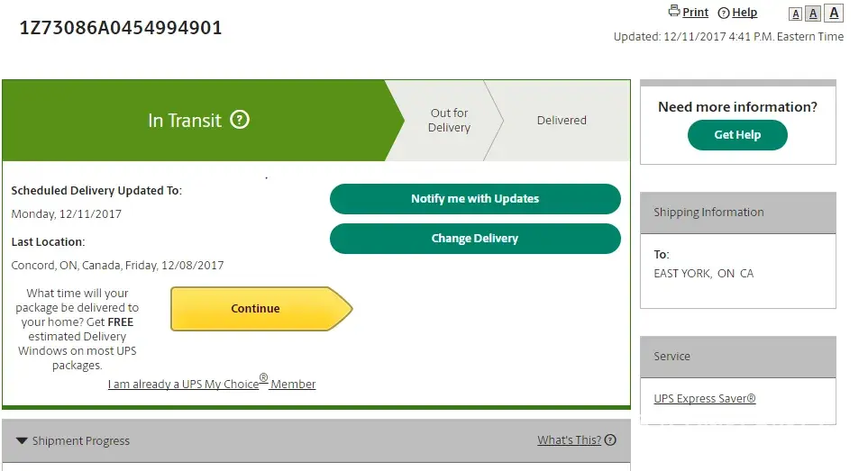Viewport: 868px width, 471px height.
Task: Open the UPS Express Saver service link
Action: (x=705, y=399)
